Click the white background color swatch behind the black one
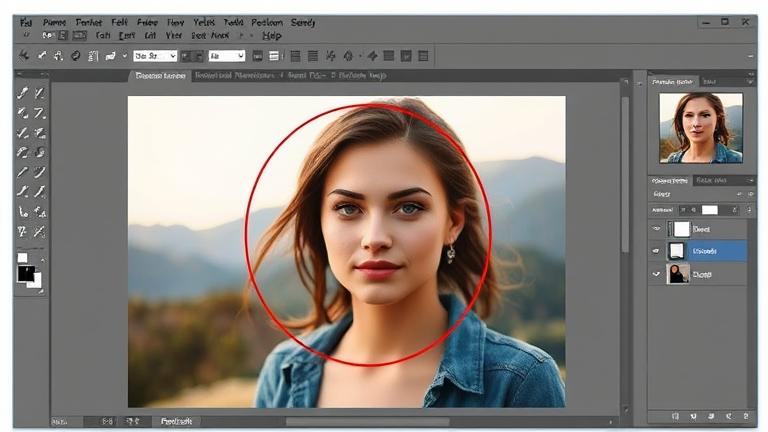 (x=37, y=283)
